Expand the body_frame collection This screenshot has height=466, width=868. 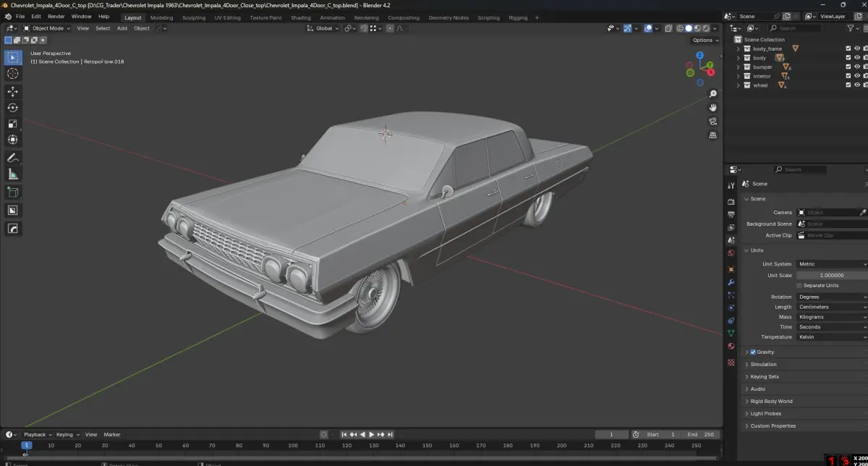click(x=739, y=48)
